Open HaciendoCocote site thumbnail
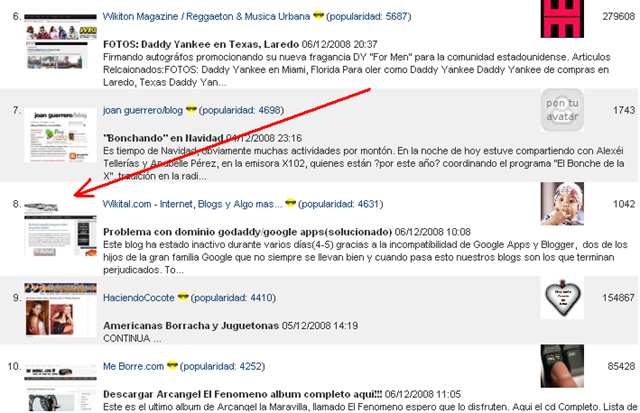This screenshot has width=640, height=413. click(x=60, y=310)
